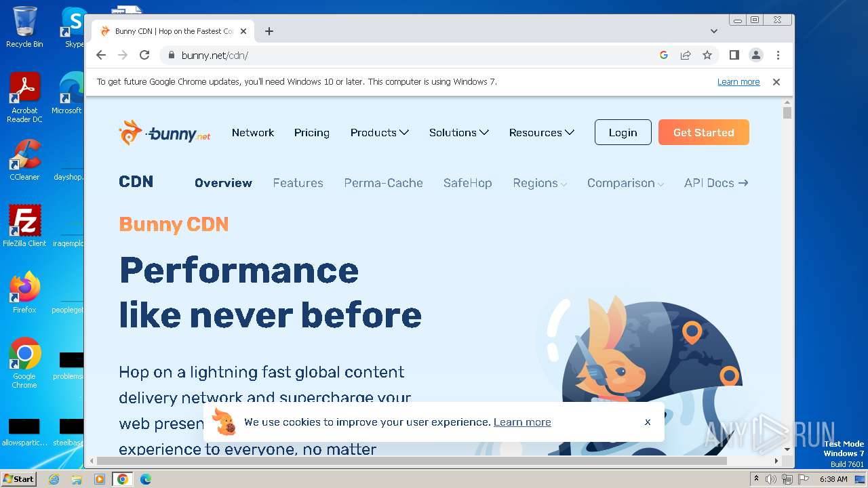The height and width of the screenshot is (488, 868).
Task: Click the vertical page scrollbar thumb
Action: [x=787, y=113]
